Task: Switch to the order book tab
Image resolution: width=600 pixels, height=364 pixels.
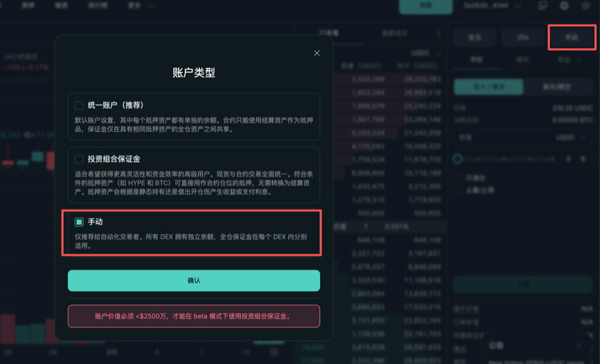Action: (x=329, y=33)
